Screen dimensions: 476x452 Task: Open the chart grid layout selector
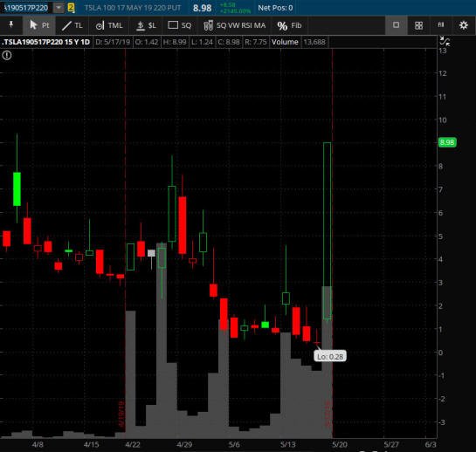(x=418, y=25)
